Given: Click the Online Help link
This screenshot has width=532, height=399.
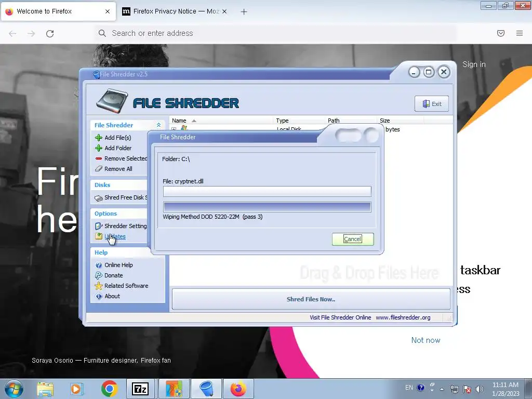Looking at the screenshot, I should (x=118, y=265).
